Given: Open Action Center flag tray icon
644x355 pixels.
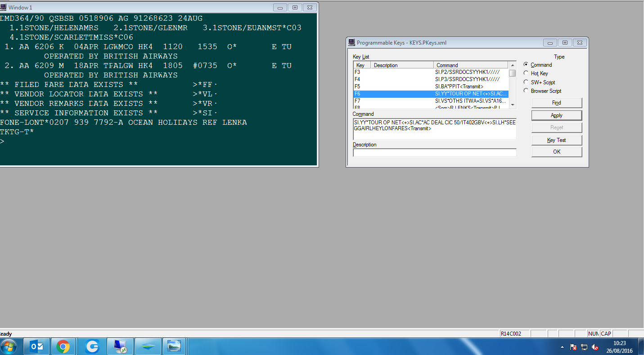Looking at the screenshot, I should pos(574,347).
